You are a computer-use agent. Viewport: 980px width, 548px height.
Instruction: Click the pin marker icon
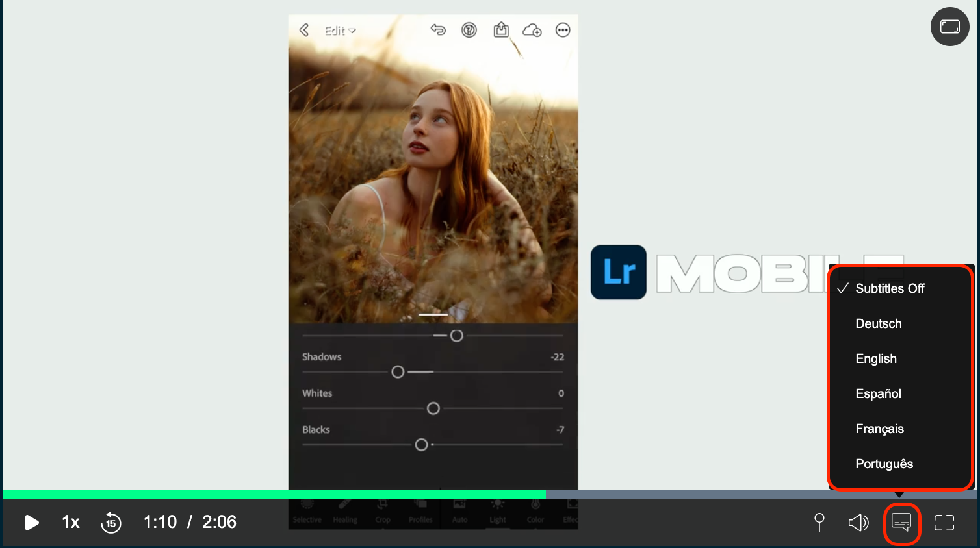819,523
